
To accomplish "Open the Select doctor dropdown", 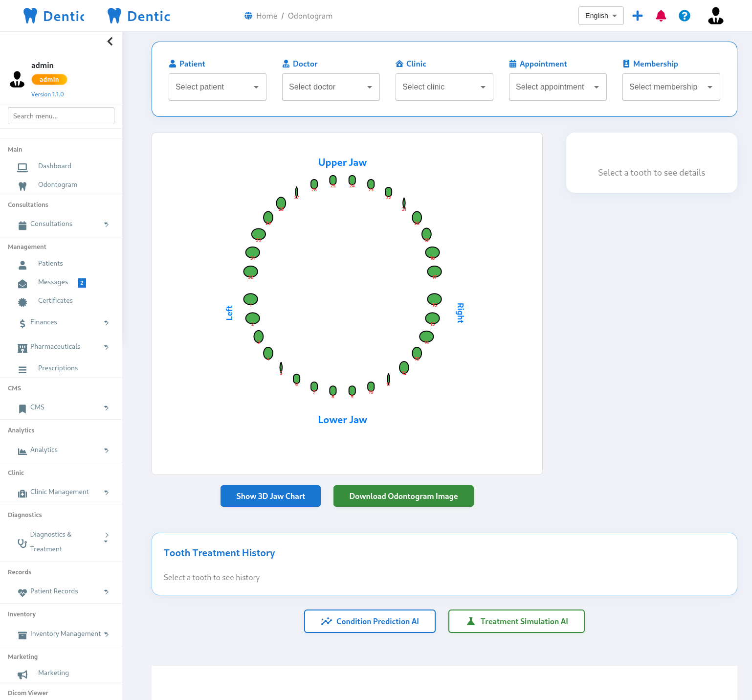I will [331, 87].
